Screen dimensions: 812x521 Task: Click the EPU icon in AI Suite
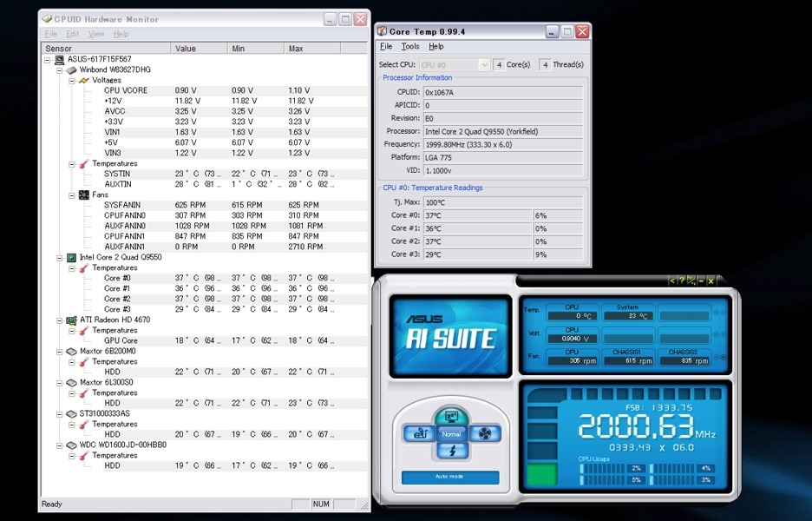click(422, 433)
